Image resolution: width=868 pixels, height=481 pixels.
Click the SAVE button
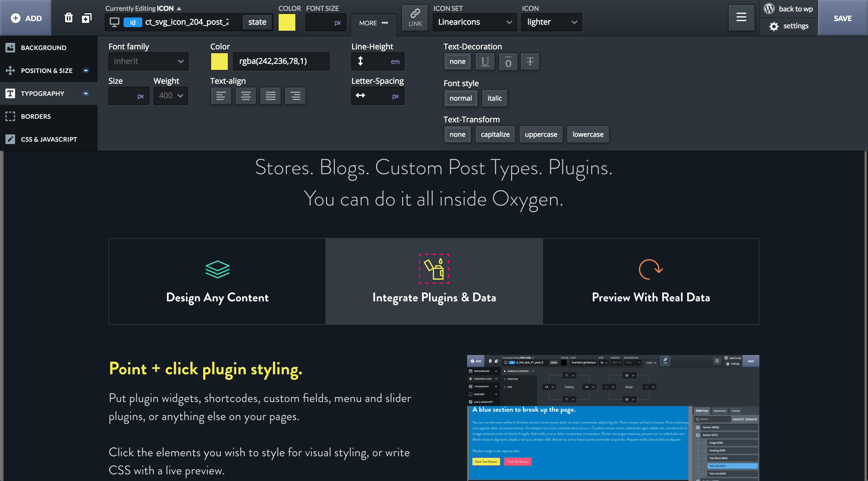(x=842, y=18)
